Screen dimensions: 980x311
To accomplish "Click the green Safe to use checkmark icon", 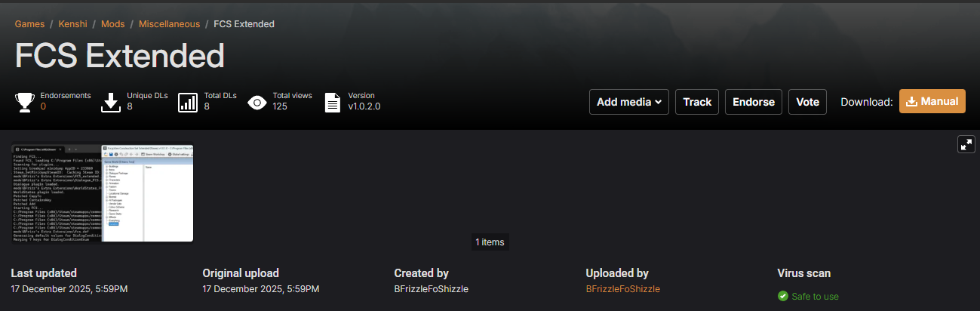I will [x=782, y=296].
